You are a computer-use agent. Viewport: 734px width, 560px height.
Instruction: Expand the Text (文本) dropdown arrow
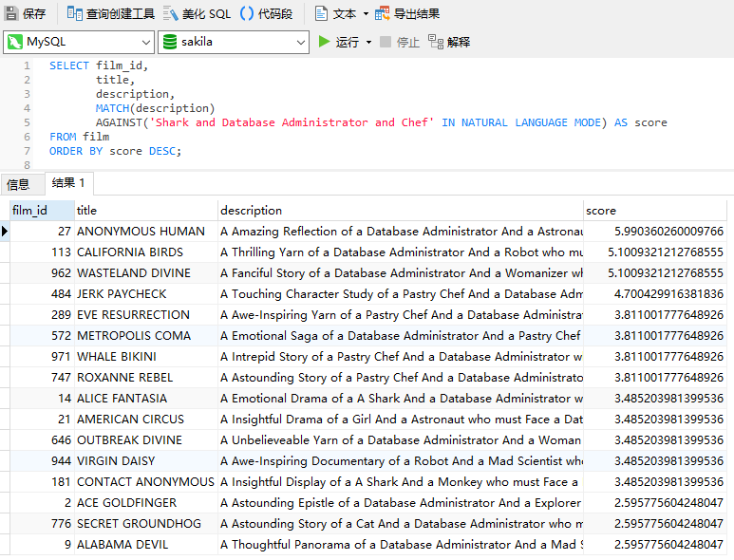367,14
